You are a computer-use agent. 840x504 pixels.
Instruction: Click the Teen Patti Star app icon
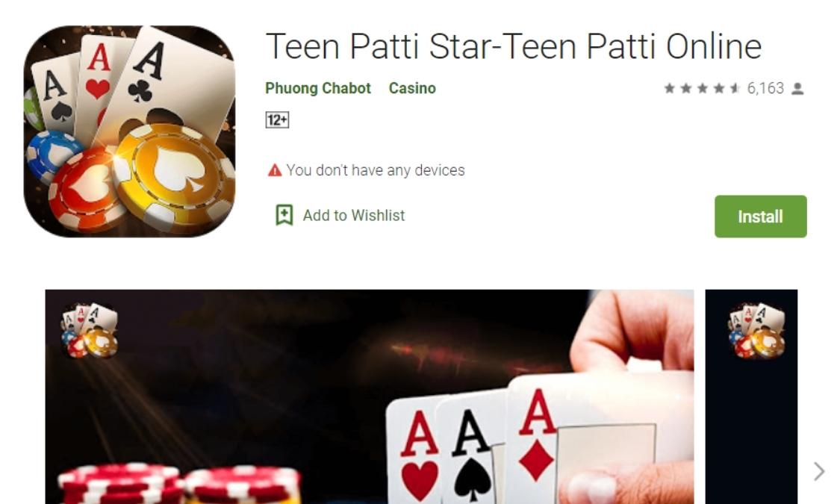(129, 131)
